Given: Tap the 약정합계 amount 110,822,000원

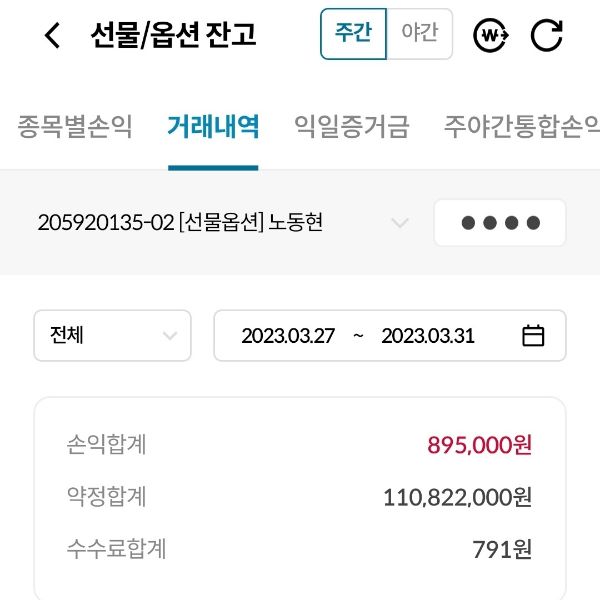Looking at the screenshot, I should pos(457,497).
